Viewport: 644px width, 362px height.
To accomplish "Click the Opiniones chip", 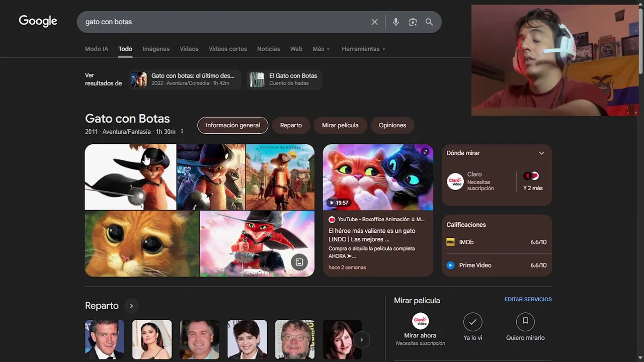I will click(x=392, y=125).
